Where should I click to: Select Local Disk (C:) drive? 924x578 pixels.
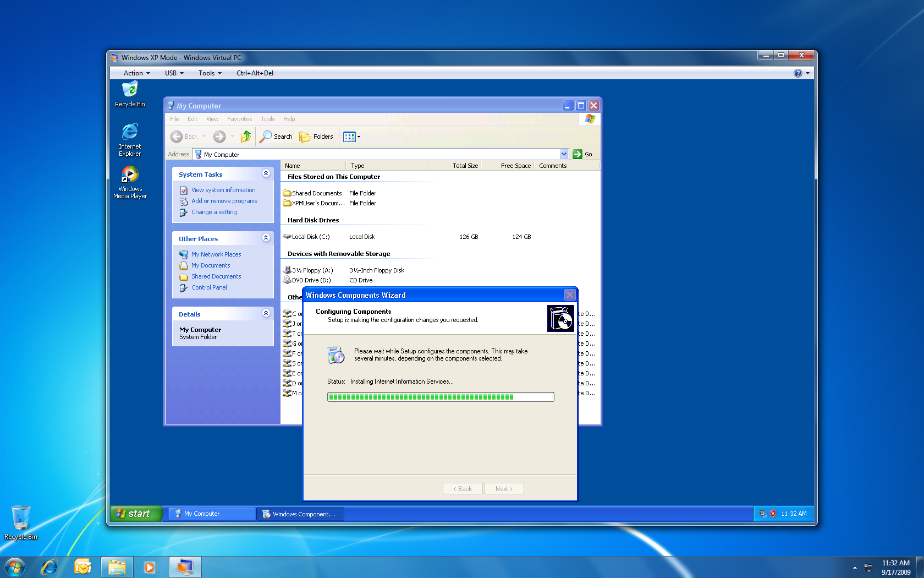pos(306,237)
